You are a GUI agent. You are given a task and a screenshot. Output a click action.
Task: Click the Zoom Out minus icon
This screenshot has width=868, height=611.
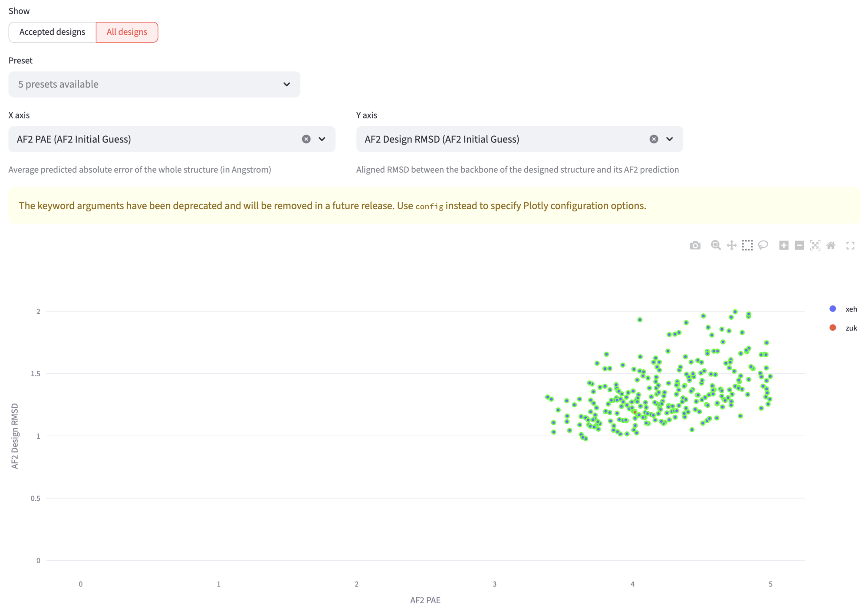799,246
